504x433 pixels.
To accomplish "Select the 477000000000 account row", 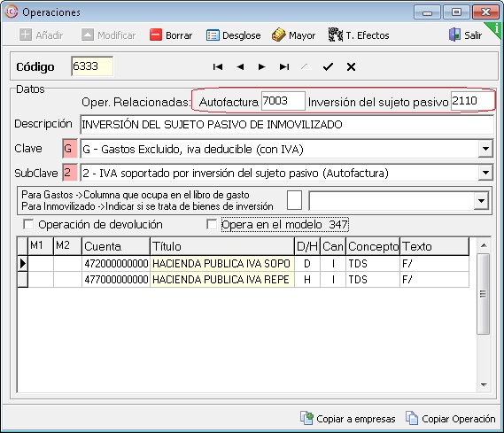I will click(243, 280).
